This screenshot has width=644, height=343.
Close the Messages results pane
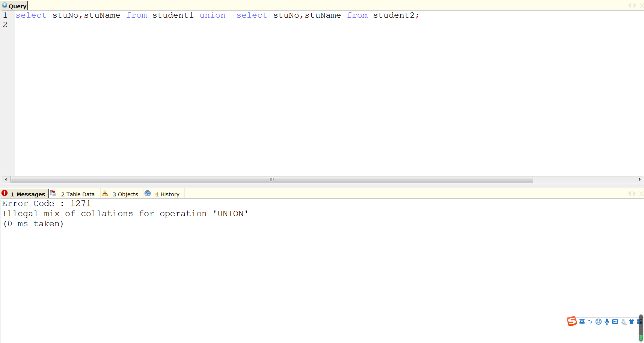point(642,193)
